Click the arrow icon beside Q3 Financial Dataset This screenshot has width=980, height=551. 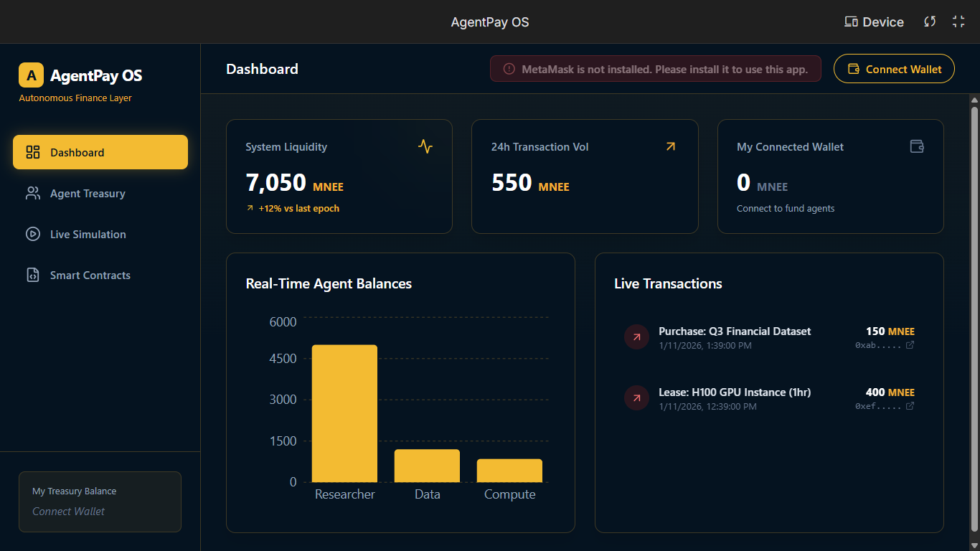(x=636, y=337)
